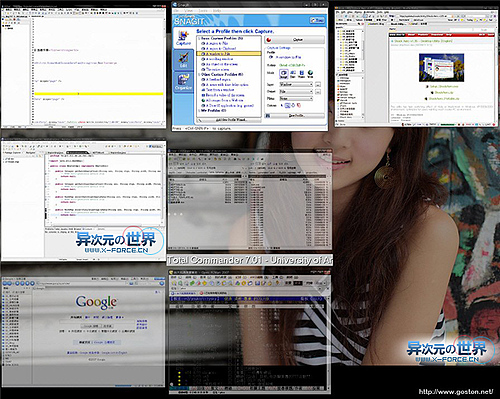Click the ShockAero_Portable.zip download link
Viewport: 500px width, 399px height.
pyautogui.click(x=444, y=99)
